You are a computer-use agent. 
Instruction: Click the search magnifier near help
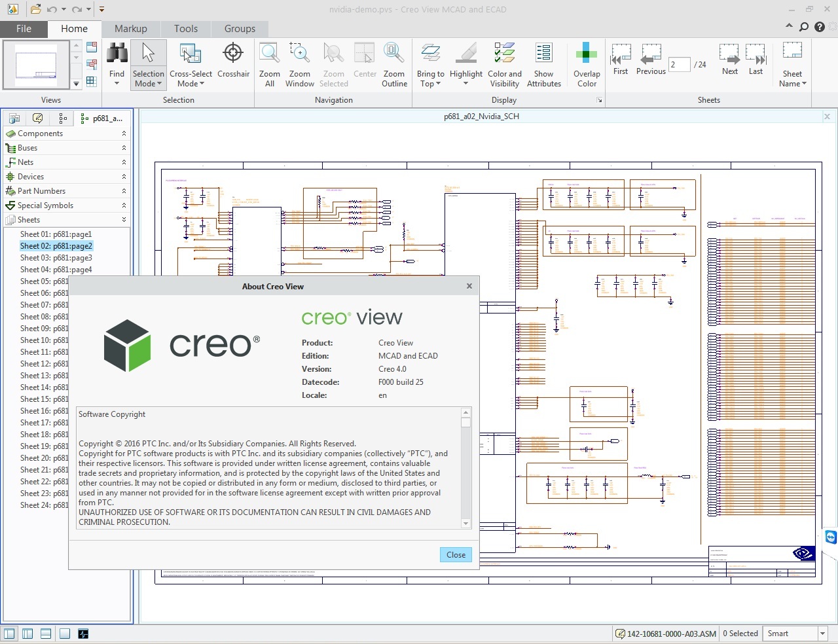pos(804,27)
